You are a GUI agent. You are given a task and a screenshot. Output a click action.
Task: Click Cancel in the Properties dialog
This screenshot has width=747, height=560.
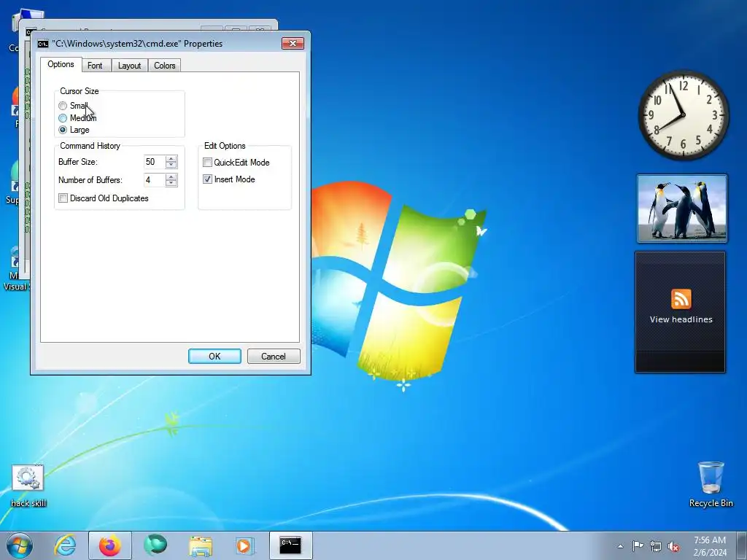pyautogui.click(x=274, y=356)
